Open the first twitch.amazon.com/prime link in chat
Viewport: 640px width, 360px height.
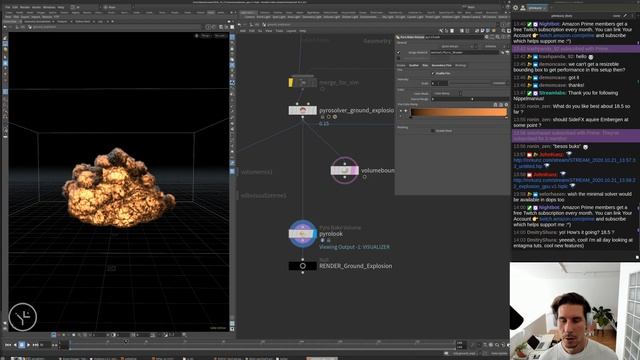tap(566, 36)
